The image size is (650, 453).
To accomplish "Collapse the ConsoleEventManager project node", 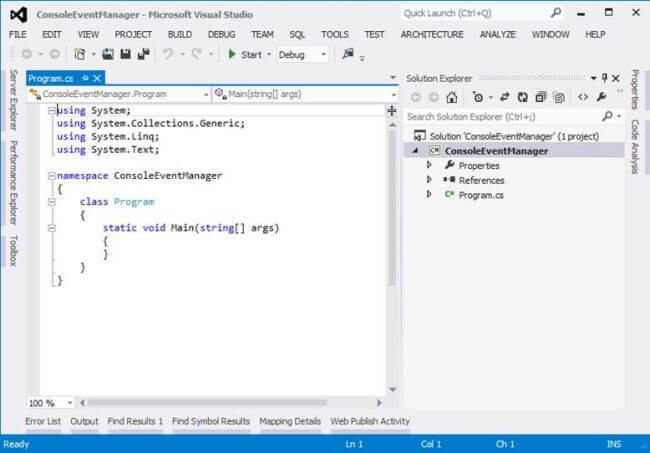I will 416,151.
